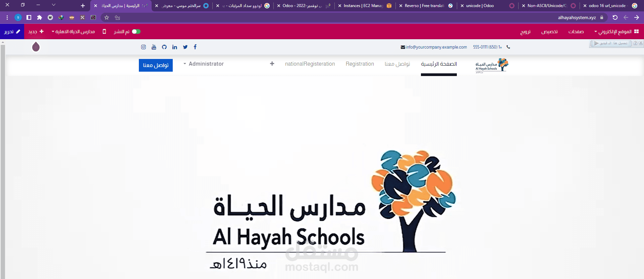Open the Instagram social link
This screenshot has height=279, width=644.
[143, 47]
